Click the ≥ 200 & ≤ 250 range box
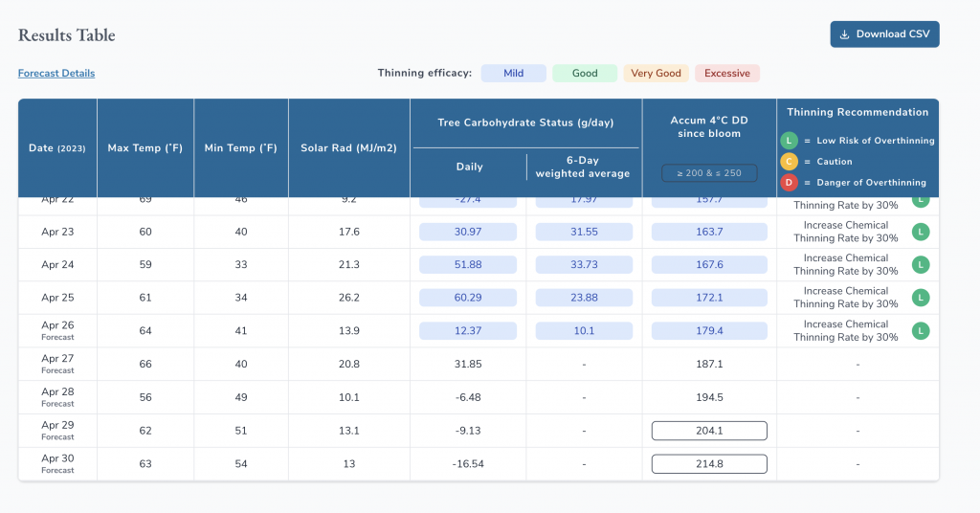980x513 pixels. point(709,173)
